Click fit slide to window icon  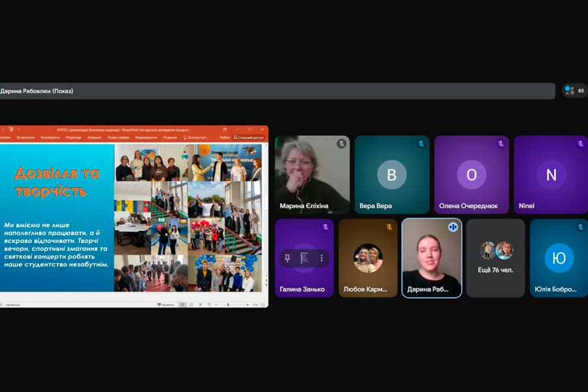[x=263, y=304]
